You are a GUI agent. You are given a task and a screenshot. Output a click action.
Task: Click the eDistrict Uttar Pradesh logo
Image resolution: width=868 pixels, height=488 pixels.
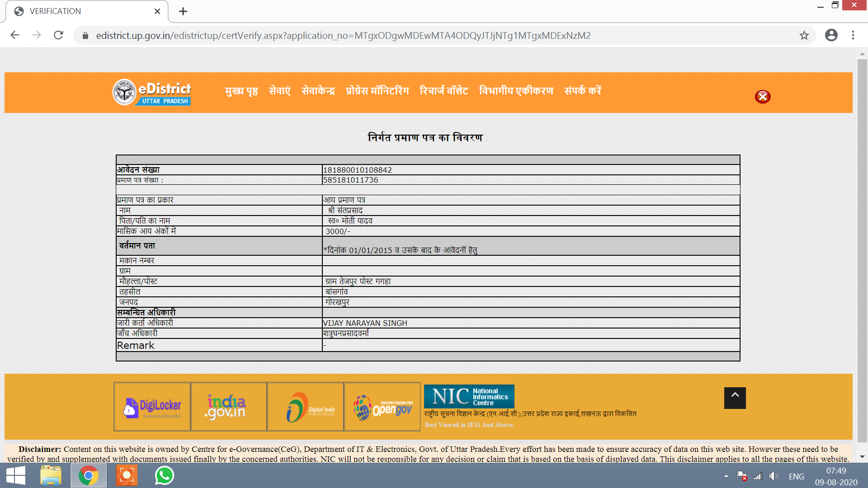pyautogui.click(x=152, y=93)
